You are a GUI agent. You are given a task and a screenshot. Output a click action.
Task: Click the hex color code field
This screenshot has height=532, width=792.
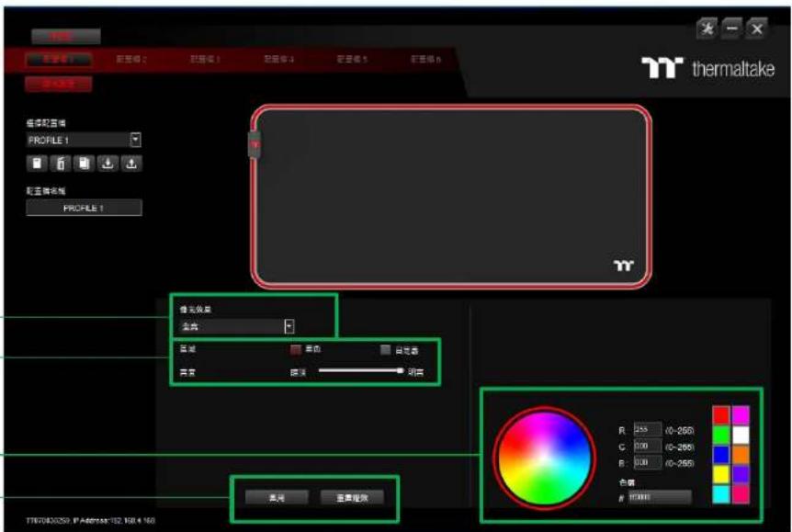659,497
